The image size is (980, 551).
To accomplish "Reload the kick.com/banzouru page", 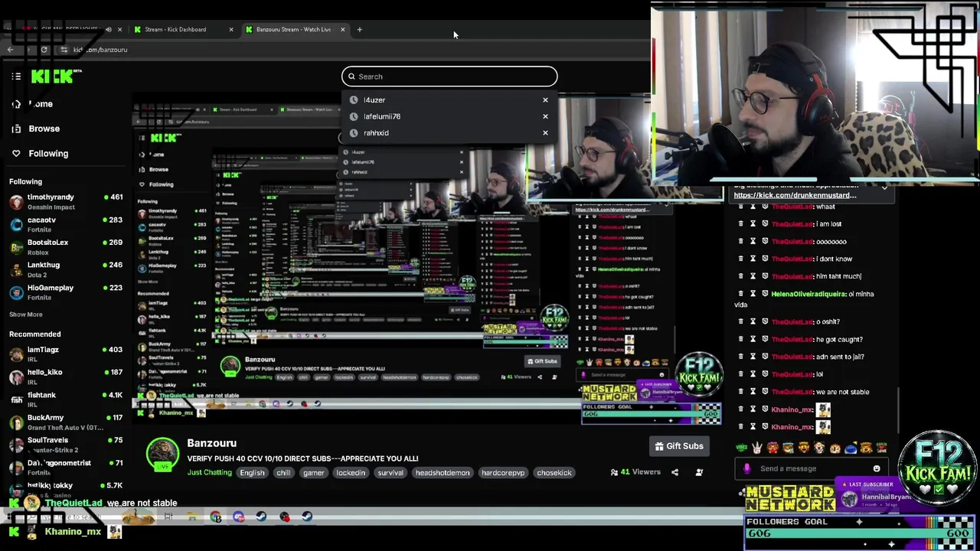I will (44, 50).
